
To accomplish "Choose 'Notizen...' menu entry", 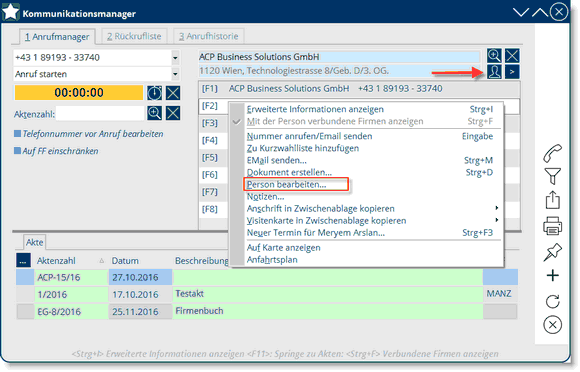I will [x=370, y=196].
